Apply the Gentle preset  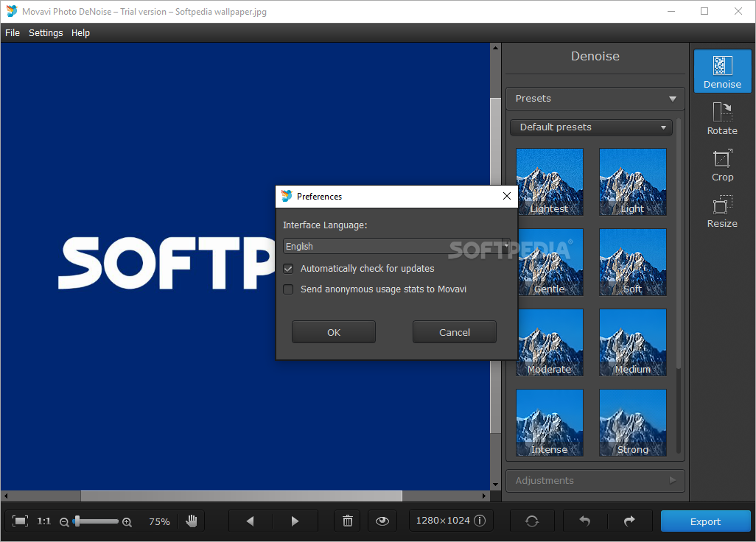coord(550,262)
